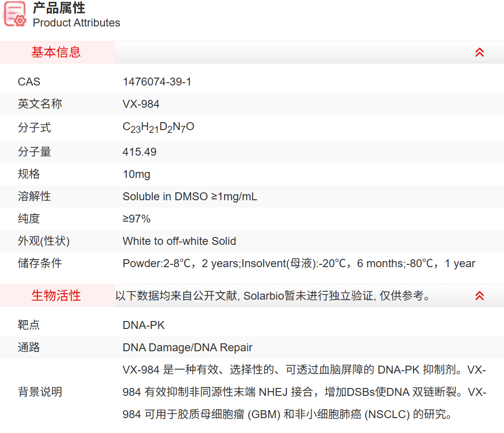Click the ≥97% purity value

click(x=136, y=219)
